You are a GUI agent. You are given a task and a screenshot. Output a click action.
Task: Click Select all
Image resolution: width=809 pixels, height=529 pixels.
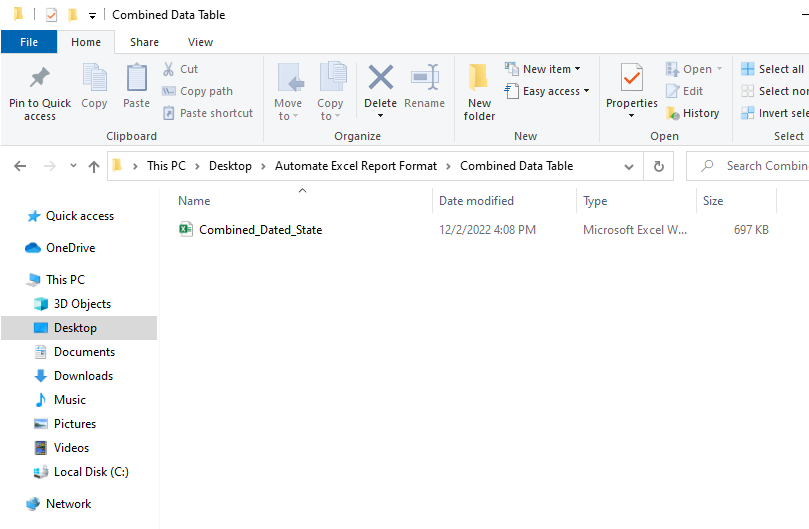(772, 69)
